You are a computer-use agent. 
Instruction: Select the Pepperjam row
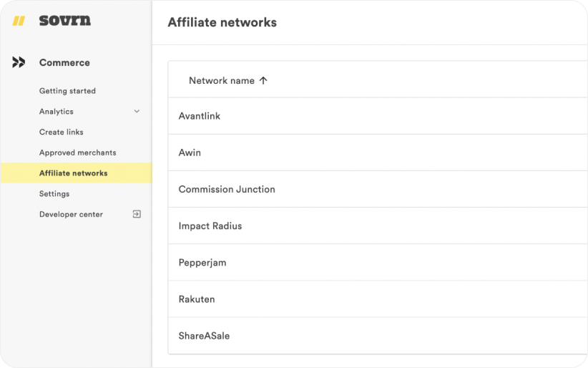point(378,263)
